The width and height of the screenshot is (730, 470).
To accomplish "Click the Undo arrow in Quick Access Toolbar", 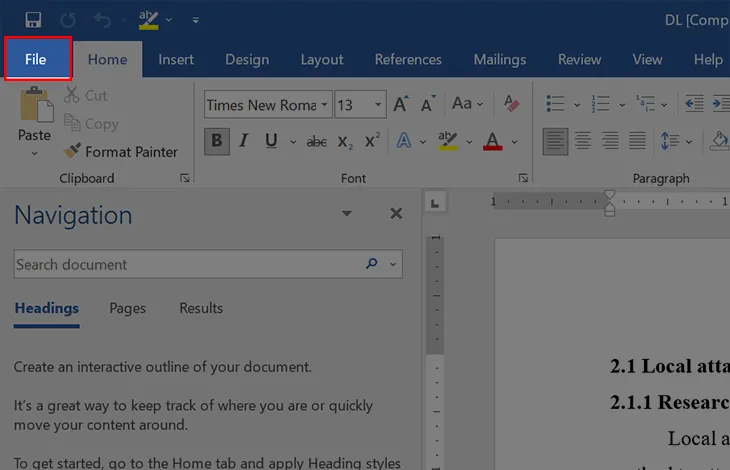I will click(103, 20).
